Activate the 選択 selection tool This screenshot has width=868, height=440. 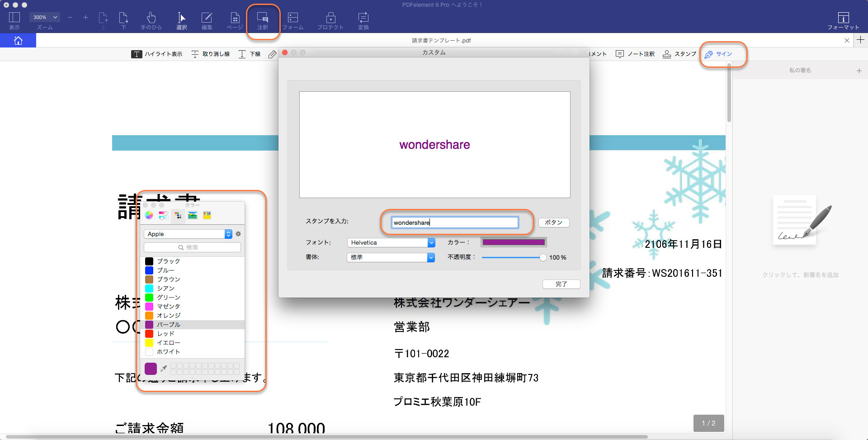click(x=181, y=20)
